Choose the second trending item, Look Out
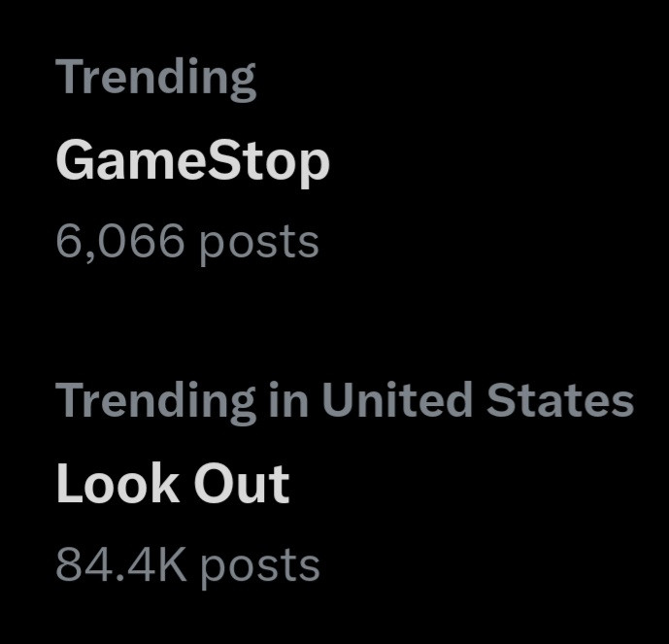 [173, 484]
